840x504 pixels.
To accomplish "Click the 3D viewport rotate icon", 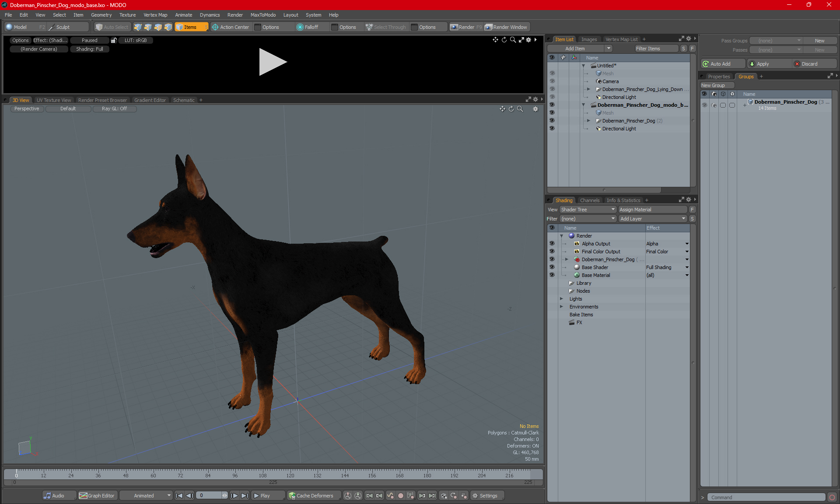I will (511, 109).
